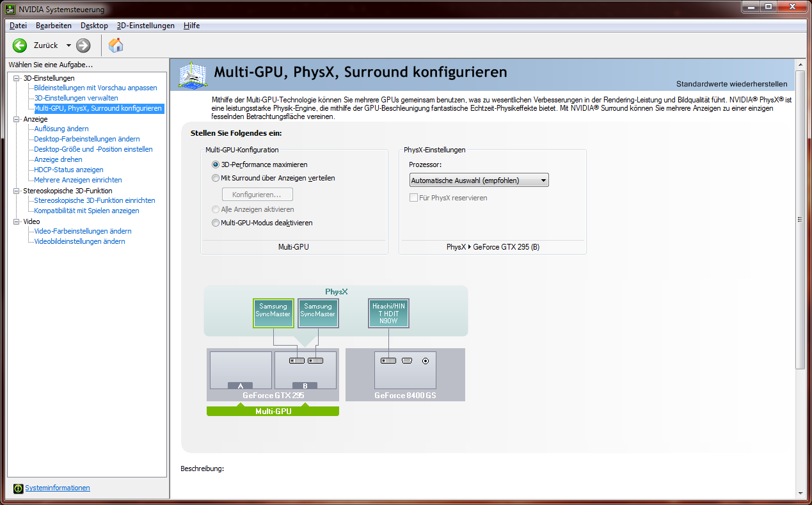
Task: Open Video-Farbeinstellungen ändern
Action: coord(83,231)
